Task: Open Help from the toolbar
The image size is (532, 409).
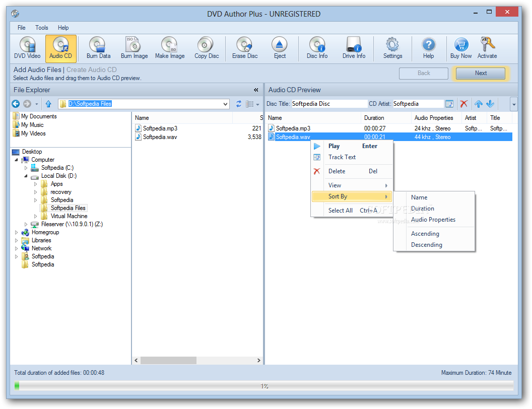Action: click(428, 48)
